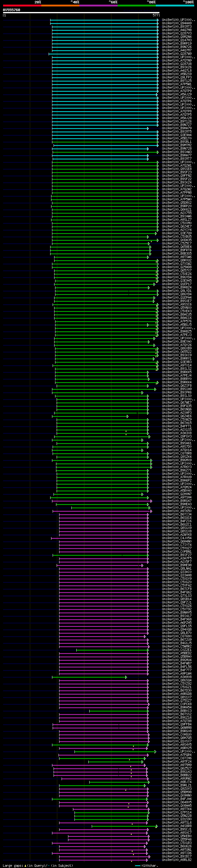This screenshot has height=868, width=197.
Task: Select hit label UniRef100_A9TX14
Action: click(x=177, y=365)
